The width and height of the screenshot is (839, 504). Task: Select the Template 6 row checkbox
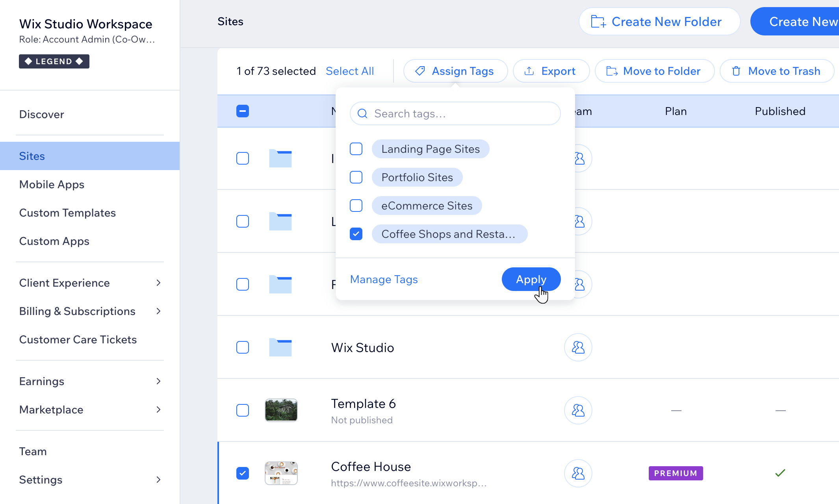tap(243, 410)
